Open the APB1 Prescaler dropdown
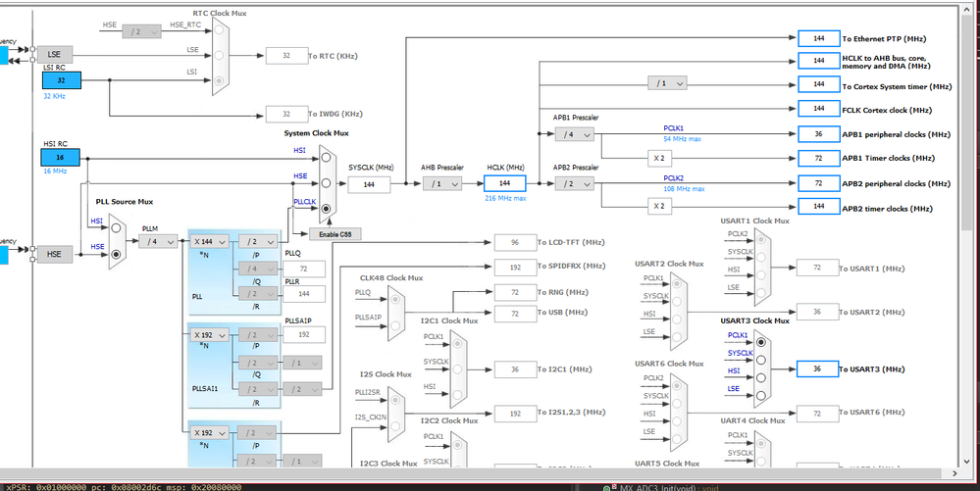Screen dimensions: 980x491 point(575,133)
